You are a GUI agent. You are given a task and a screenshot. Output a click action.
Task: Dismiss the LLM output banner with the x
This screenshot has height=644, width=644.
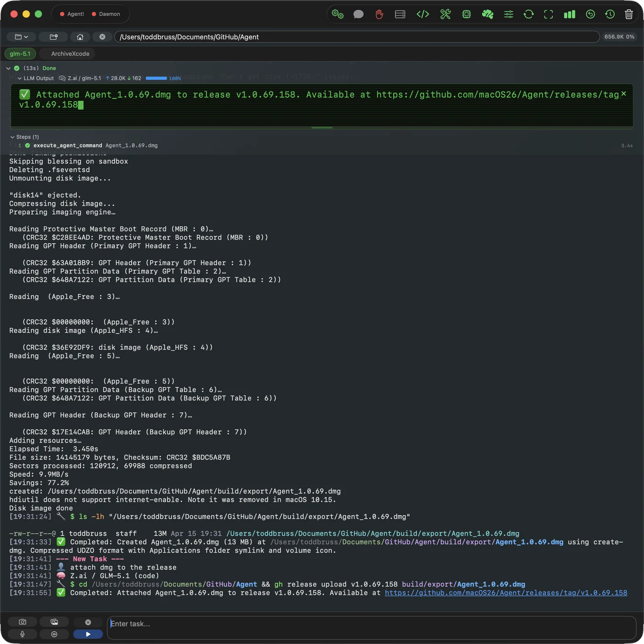pyautogui.click(x=624, y=94)
